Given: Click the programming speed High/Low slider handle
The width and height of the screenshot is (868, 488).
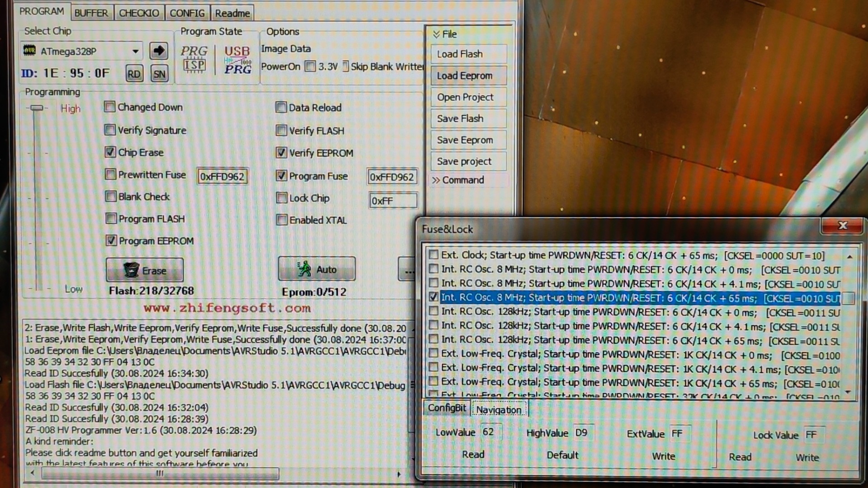Looking at the screenshot, I should click(37, 108).
